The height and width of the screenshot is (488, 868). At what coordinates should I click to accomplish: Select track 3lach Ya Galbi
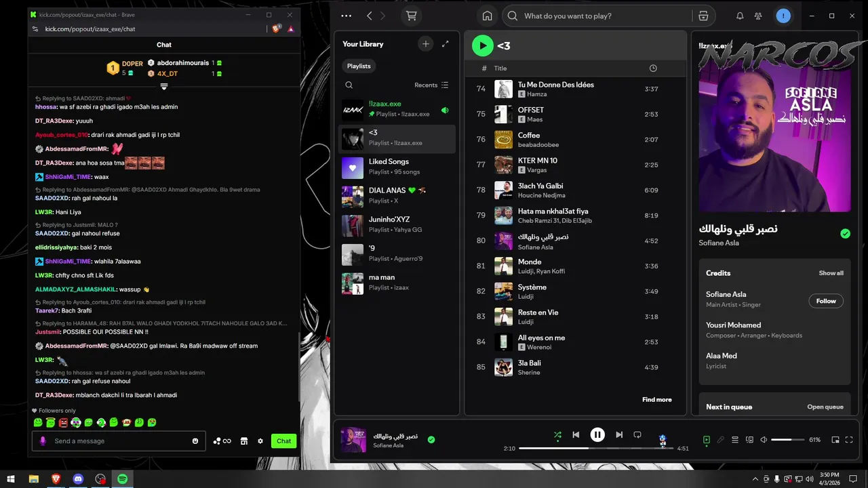540,186
